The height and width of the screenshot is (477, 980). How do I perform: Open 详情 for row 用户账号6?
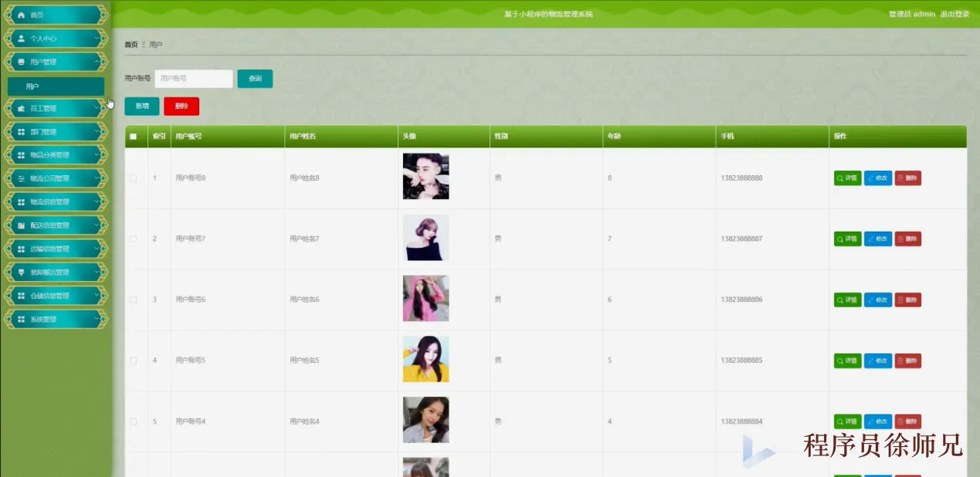[847, 299]
